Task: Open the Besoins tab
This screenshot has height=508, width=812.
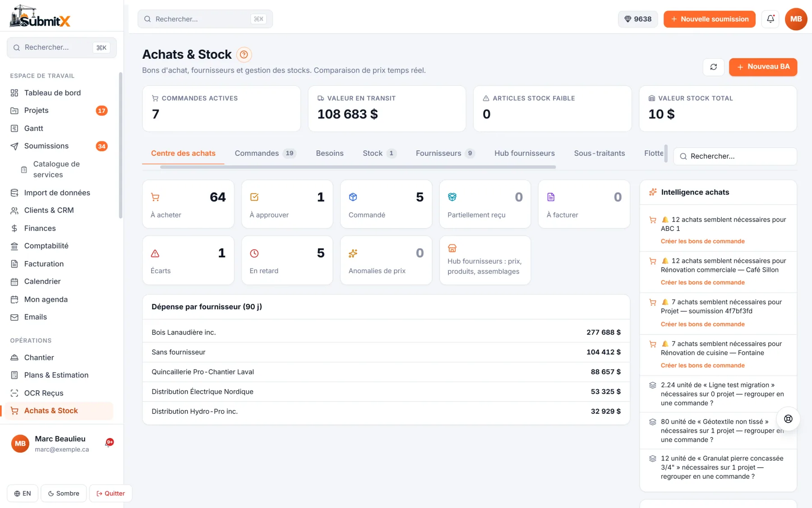Action: click(x=329, y=153)
